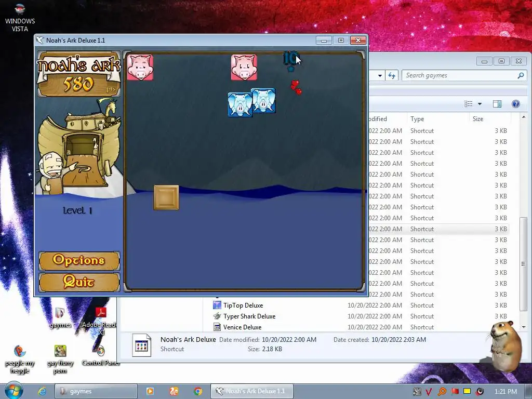The height and width of the screenshot is (399, 532).
Task: Open the round speaker tray icon
Action: click(x=480, y=392)
